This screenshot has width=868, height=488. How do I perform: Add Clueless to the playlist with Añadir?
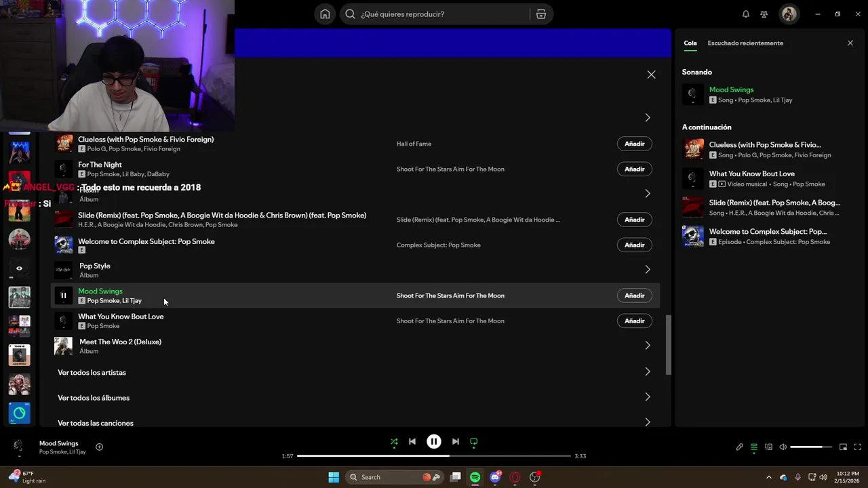635,144
